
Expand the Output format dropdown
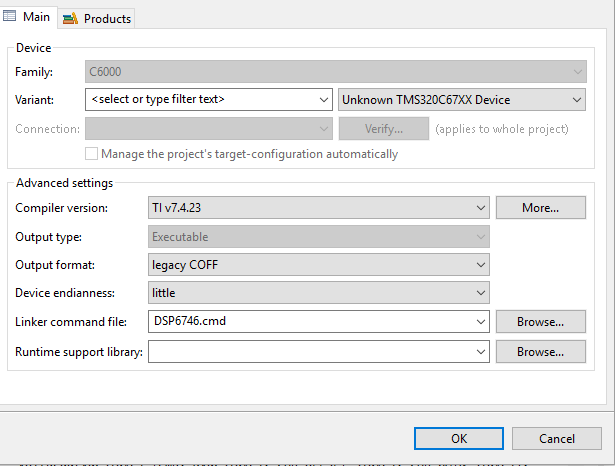(x=482, y=265)
